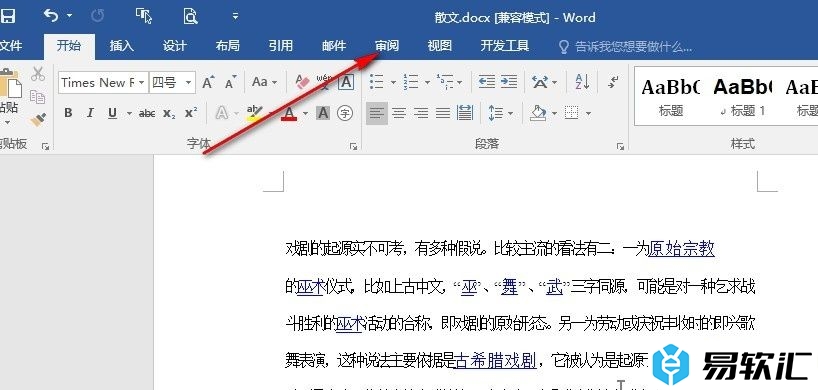This screenshot has height=390, width=818.
Task: Open the 审阅 tab
Action: tap(387, 46)
